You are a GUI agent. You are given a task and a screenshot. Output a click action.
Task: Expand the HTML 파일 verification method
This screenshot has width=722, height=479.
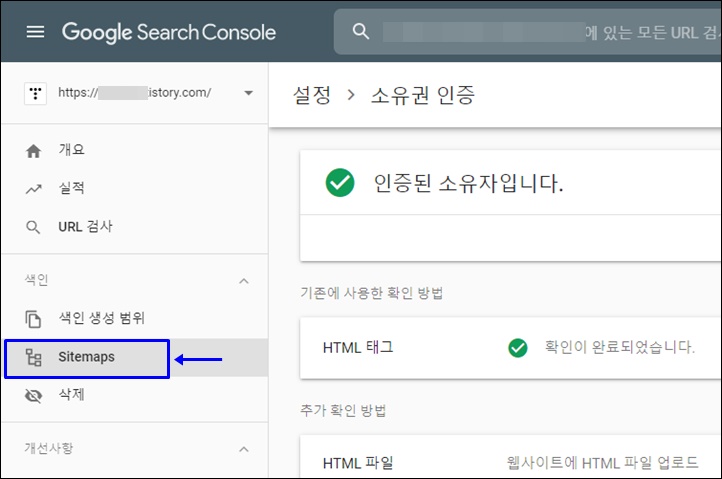pyautogui.click(x=511, y=457)
